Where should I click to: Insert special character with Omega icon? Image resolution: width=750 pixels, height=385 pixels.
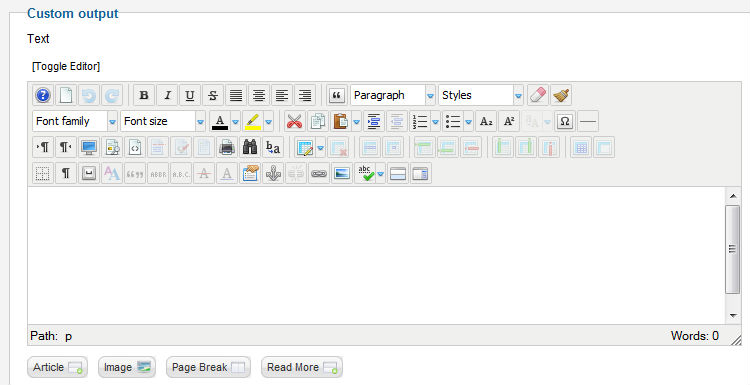click(565, 121)
